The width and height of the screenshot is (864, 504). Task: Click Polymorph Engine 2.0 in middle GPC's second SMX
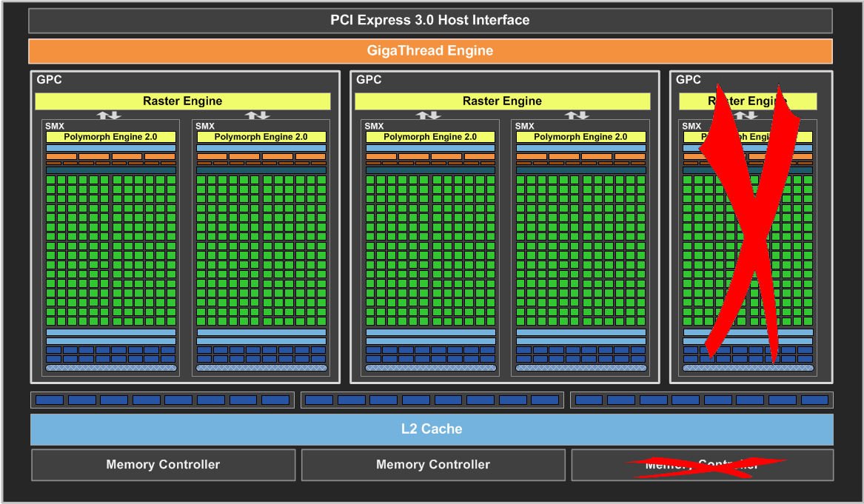tap(580, 137)
